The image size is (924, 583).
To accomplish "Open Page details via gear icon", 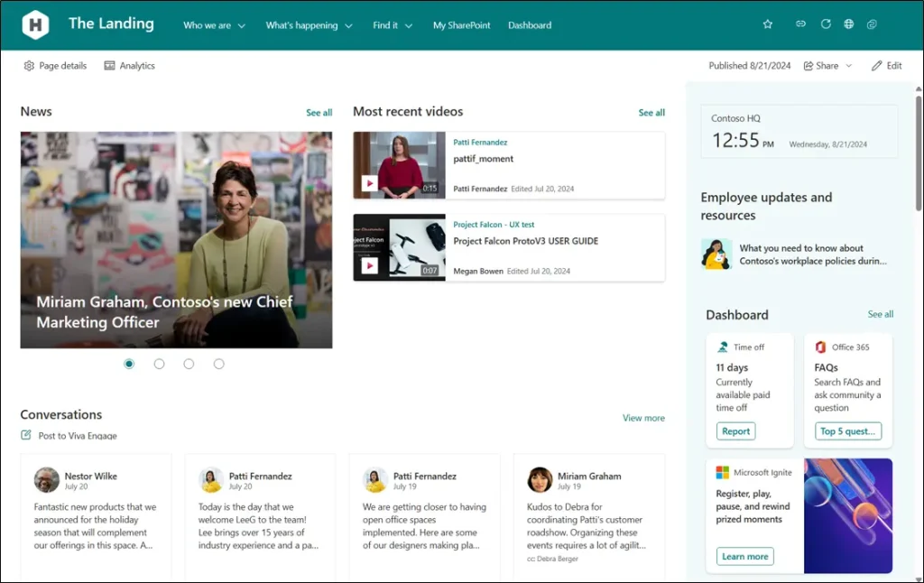I will coord(29,66).
